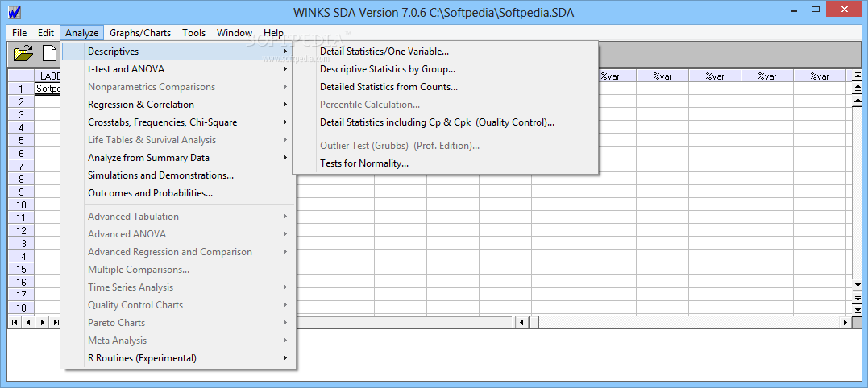Viewport: 868px width, 388px height.
Task: Select Regression & Correlation menu item
Action: point(177,105)
